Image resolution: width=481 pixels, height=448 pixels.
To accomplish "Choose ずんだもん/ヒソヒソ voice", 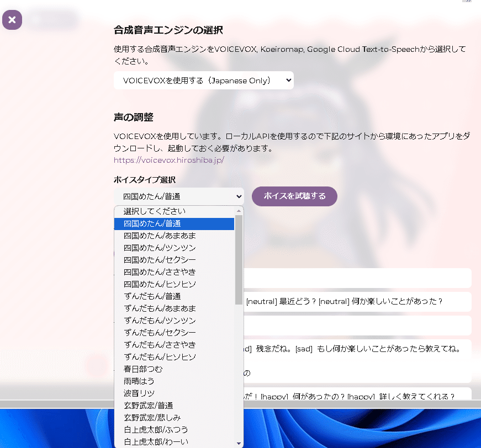I will [175, 357].
